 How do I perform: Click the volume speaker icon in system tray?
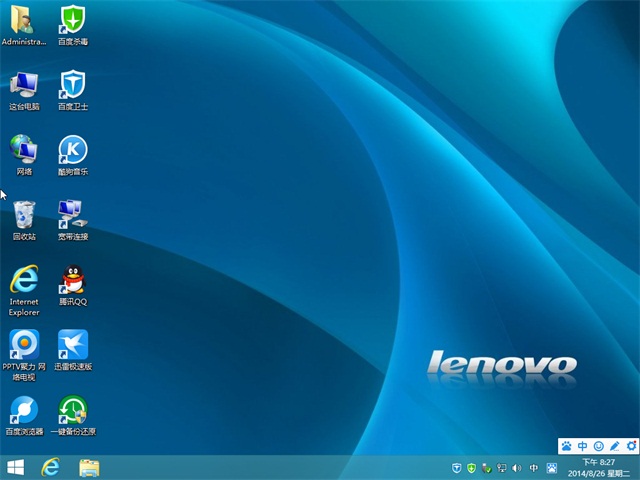517,468
